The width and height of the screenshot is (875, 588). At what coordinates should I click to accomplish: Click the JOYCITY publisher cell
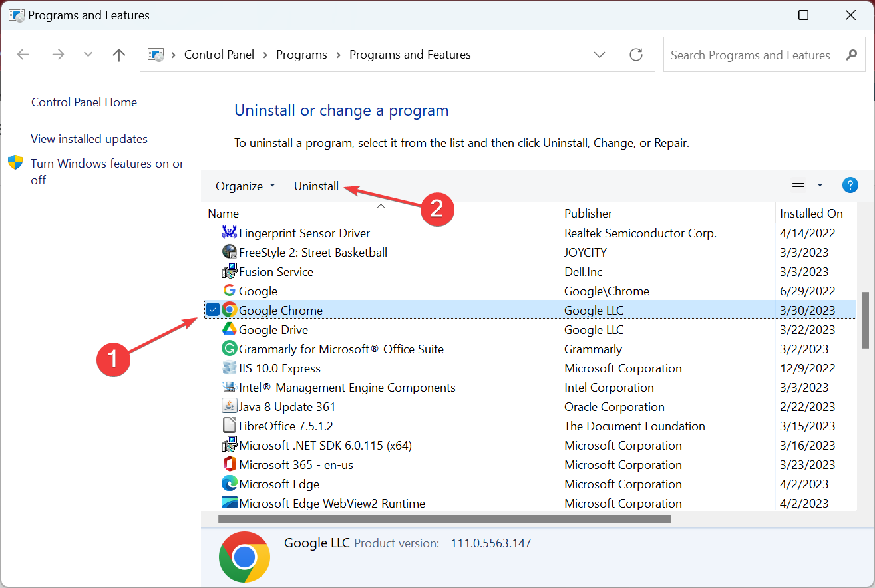(x=586, y=252)
